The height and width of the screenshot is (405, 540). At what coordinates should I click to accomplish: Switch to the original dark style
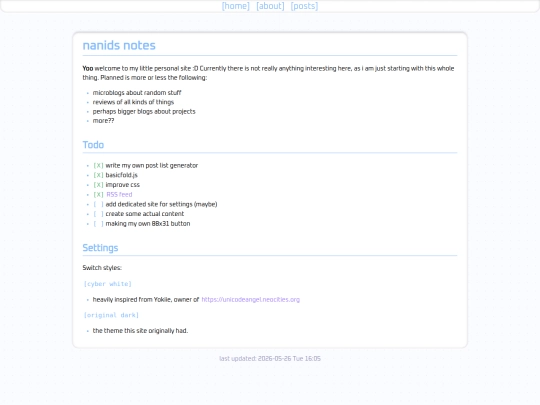click(x=111, y=315)
